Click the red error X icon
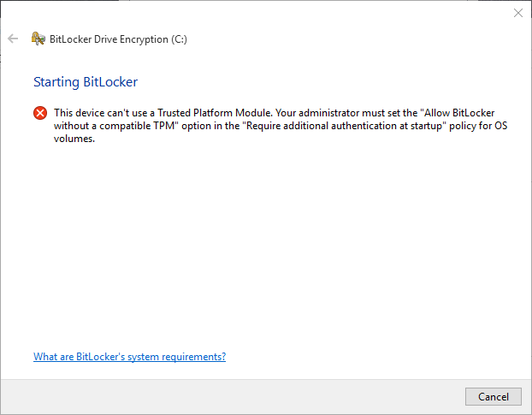Screen dimensions: 532x415 click(x=40, y=113)
